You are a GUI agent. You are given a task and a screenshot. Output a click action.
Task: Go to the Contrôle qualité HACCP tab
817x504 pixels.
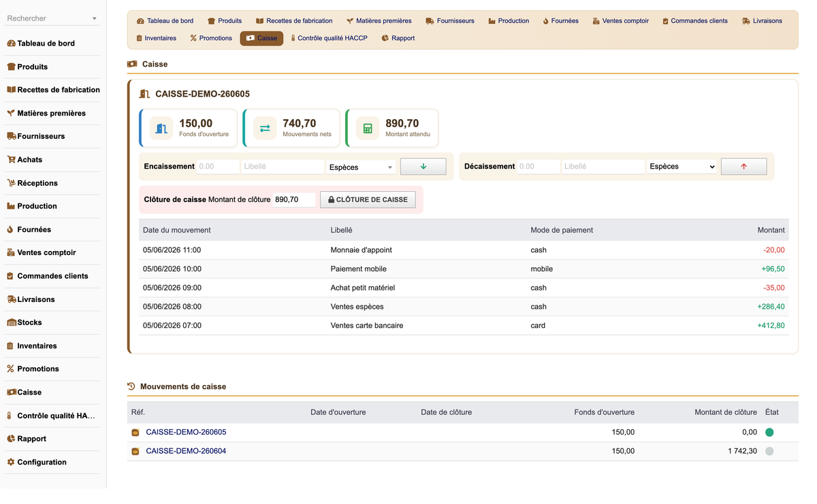(x=329, y=38)
